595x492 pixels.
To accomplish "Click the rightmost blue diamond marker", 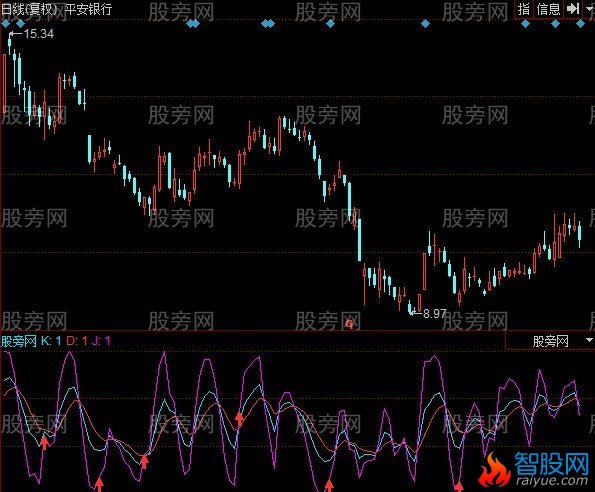I will tap(580, 24).
